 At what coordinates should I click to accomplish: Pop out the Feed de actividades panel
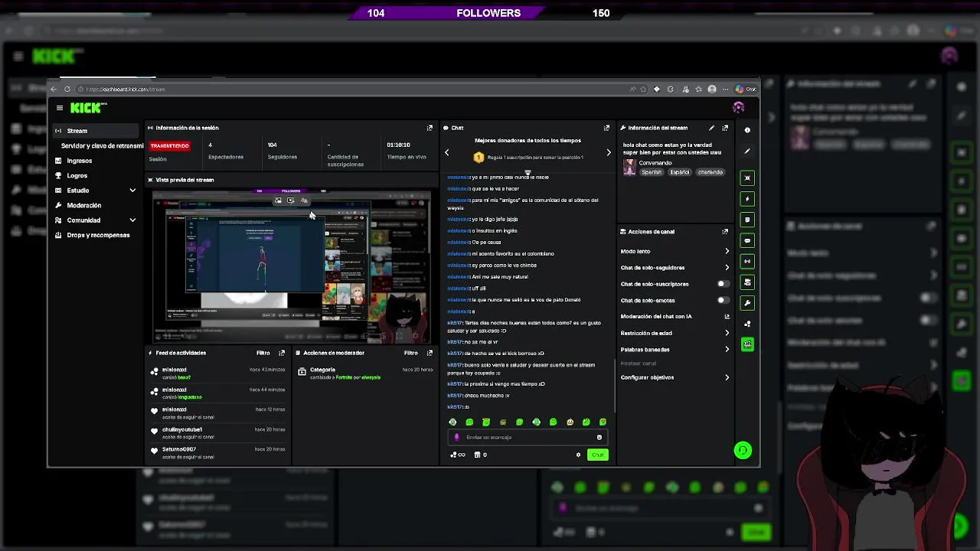coord(282,353)
